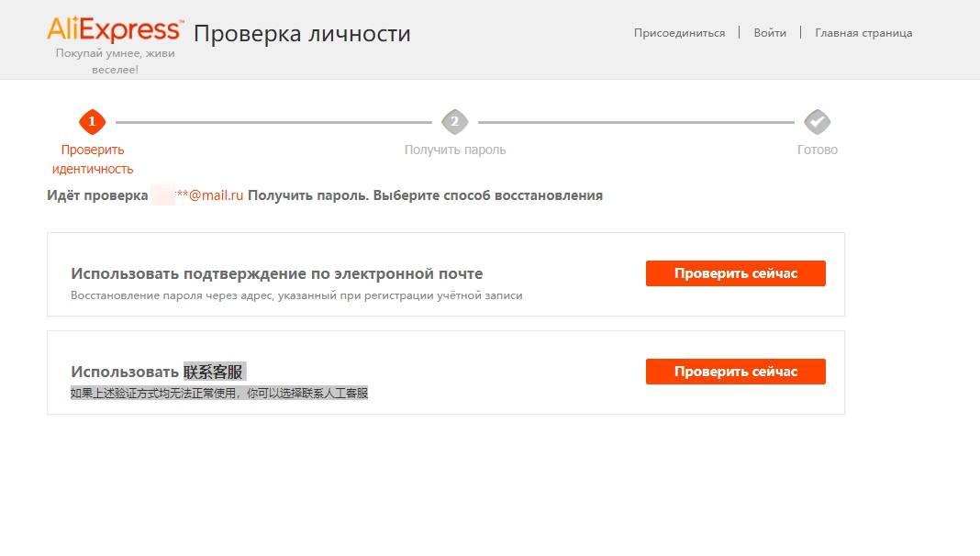This screenshot has height=556, width=980.
Task: Click the Проверить идентичность step label
Action: click(93, 160)
